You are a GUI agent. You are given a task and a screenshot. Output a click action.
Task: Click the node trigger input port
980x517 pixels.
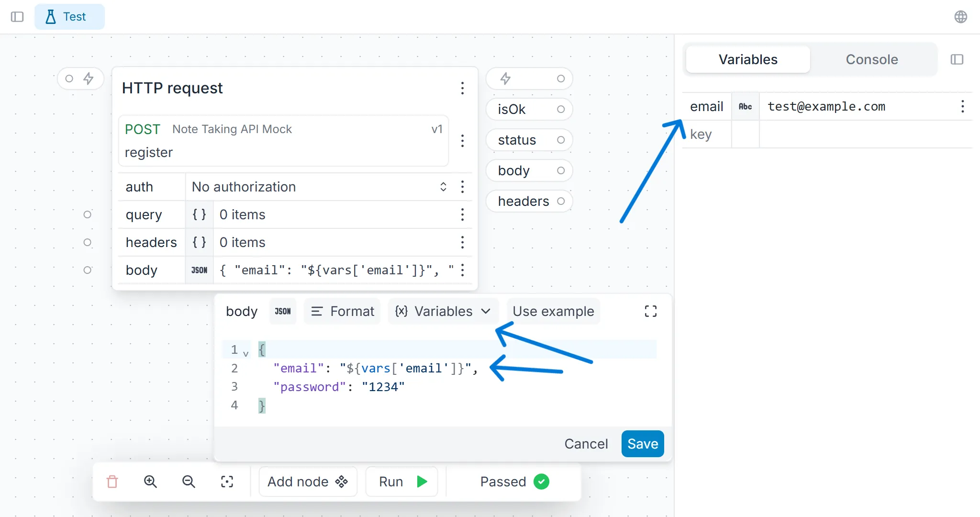(x=69, y=79)
